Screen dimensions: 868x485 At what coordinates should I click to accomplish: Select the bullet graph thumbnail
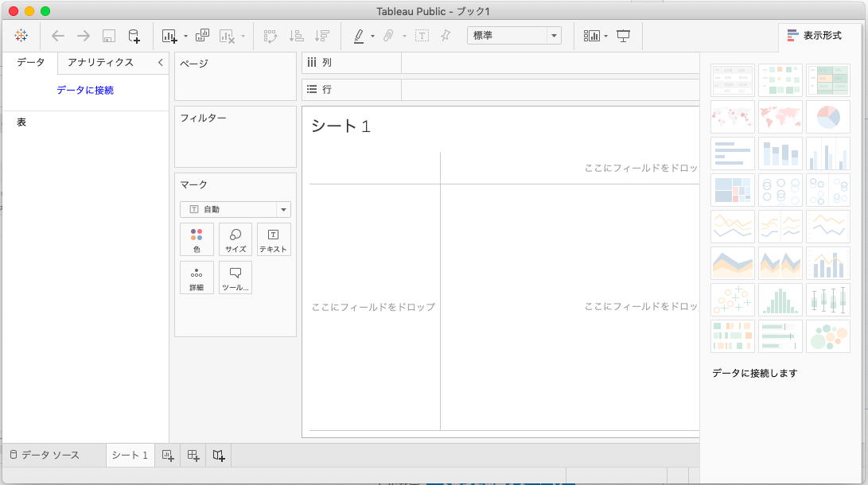780,336
